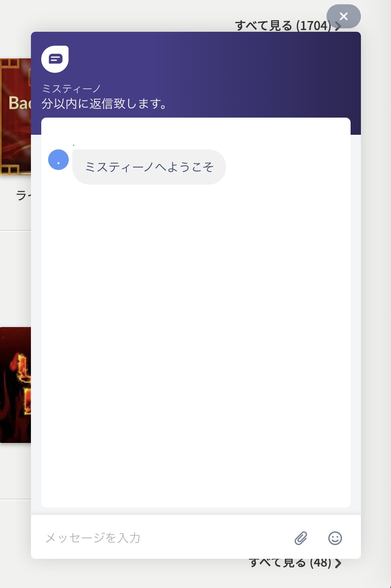Viewport: 391px width, 588px height.
Task: Click the blue sender avatar circle
Action: point(58,160)
